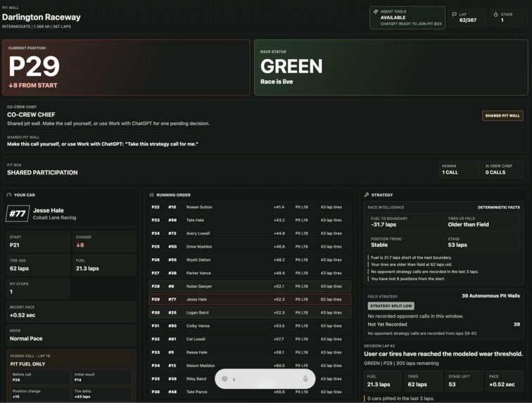
Task: Select the P31 Colby Vance row
Action: click(x=250, y=326)
